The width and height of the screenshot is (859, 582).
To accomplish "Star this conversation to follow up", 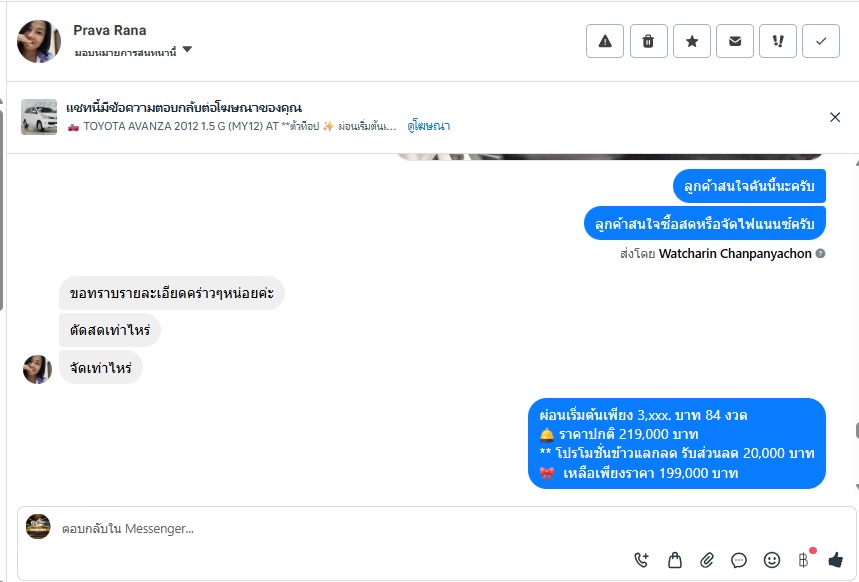I will click(692, 41).
